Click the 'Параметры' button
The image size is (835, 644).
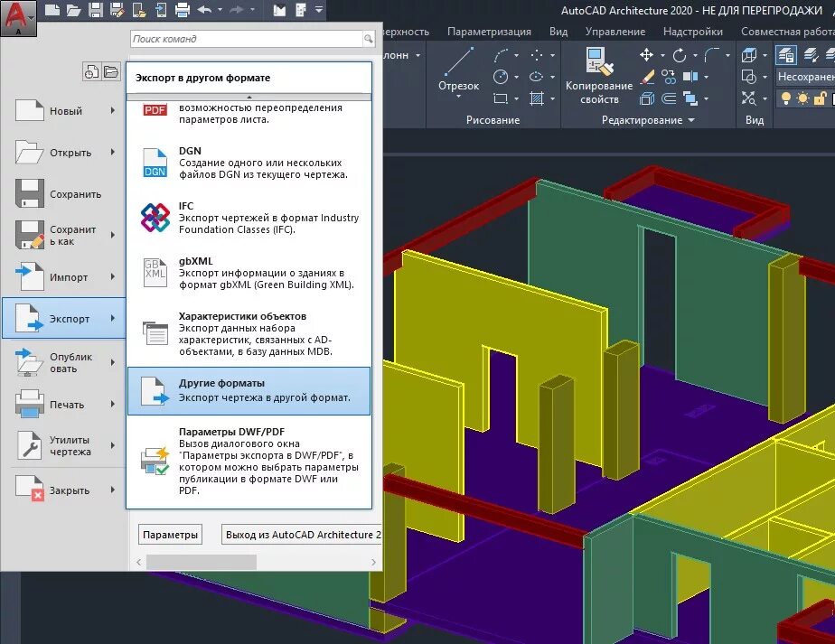(x=171, y=535)
